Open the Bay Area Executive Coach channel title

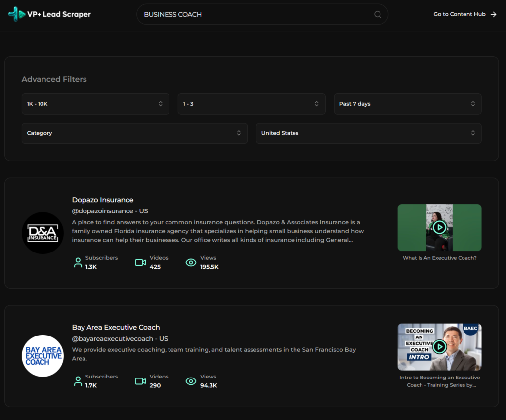(116, 327)
